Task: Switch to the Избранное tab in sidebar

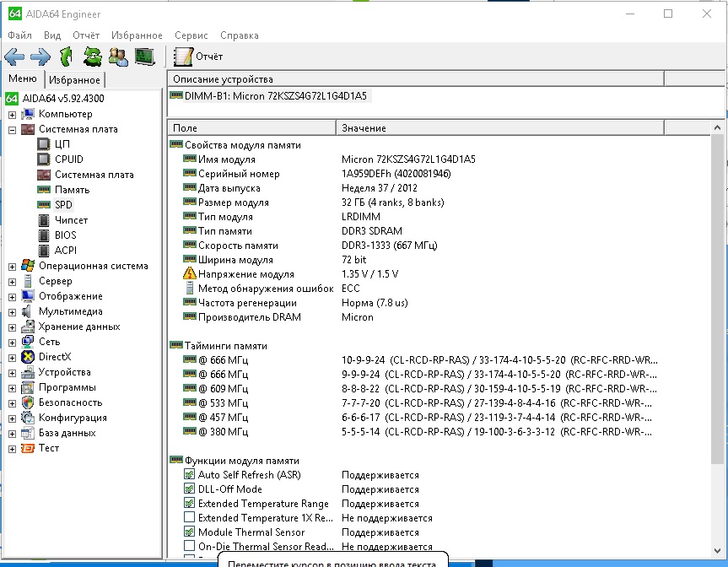Action: click(x=75, y=80)
